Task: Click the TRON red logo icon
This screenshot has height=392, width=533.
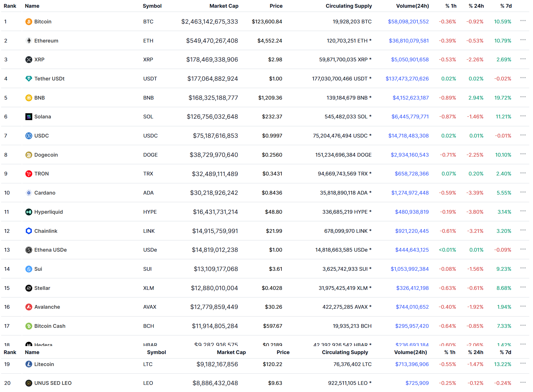Action: 29,174
